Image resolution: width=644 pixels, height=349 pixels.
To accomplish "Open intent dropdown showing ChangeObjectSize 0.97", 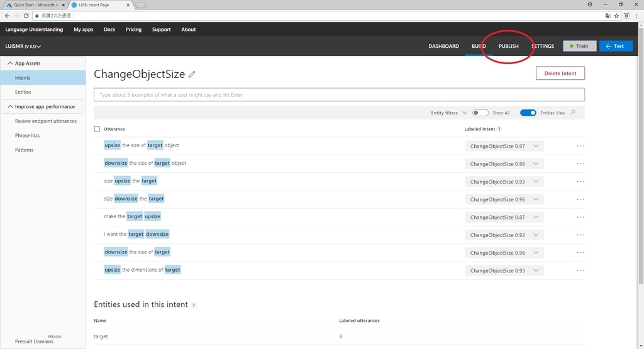I will (x=504, y=146).
